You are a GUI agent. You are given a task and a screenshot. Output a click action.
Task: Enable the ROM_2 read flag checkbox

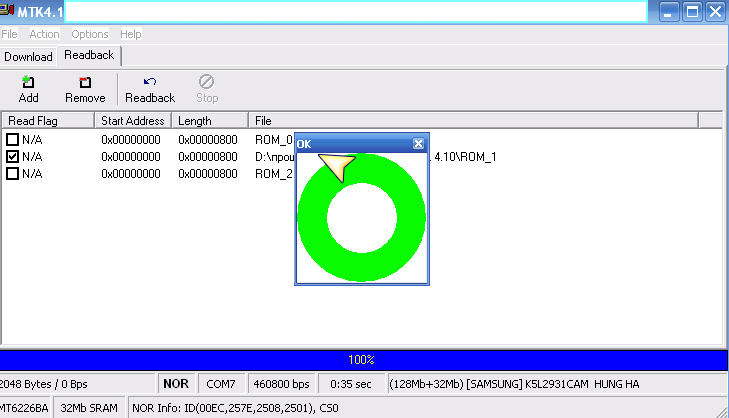pos(13,174)
